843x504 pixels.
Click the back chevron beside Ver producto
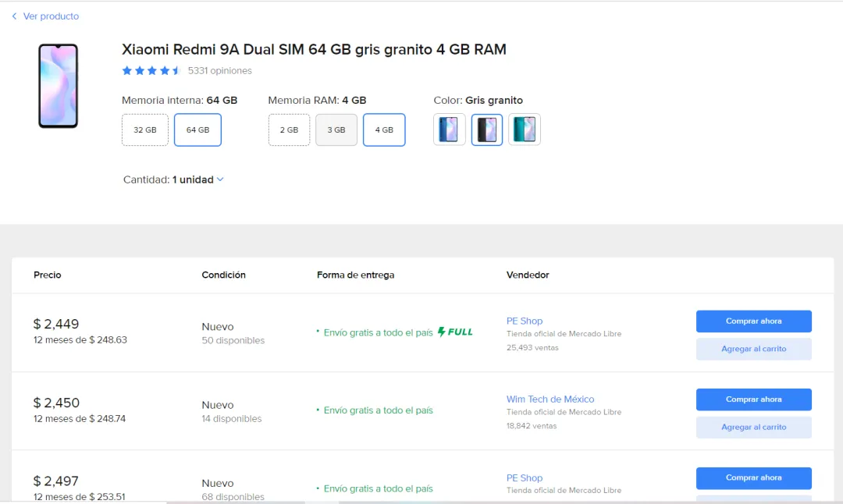14,16
